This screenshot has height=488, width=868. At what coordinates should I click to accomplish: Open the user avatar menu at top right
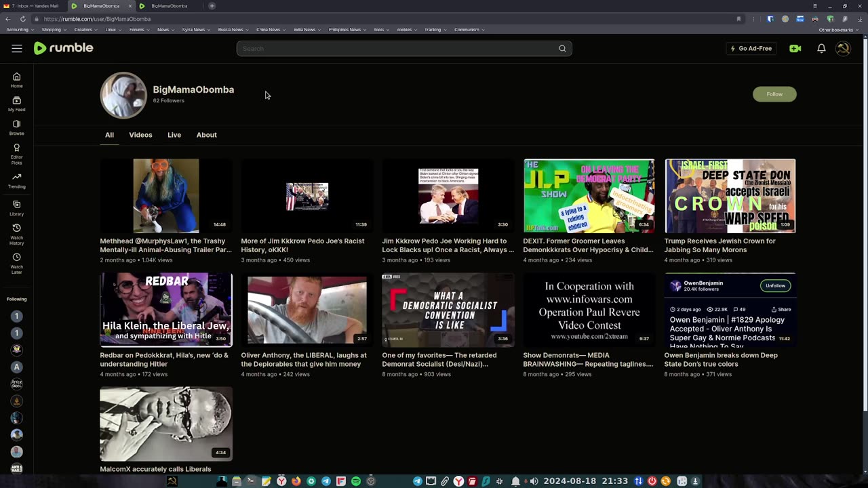click(843, 49)
